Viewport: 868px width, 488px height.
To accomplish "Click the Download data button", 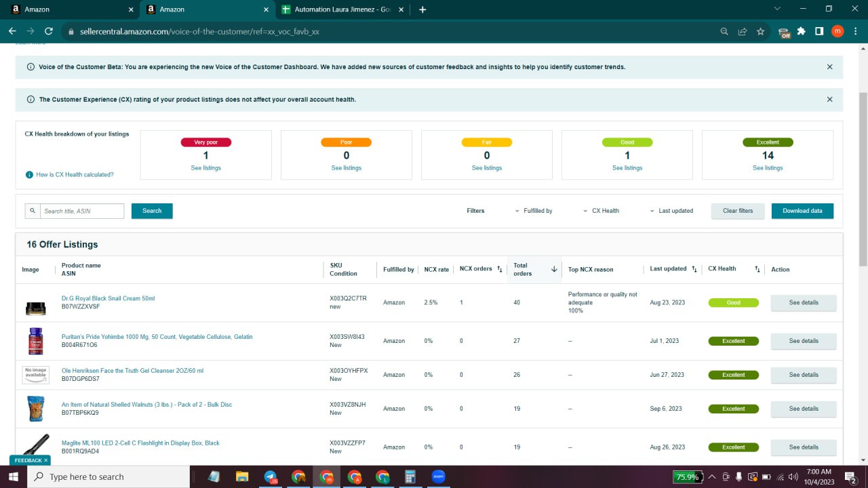I will [x=802, y=211].
